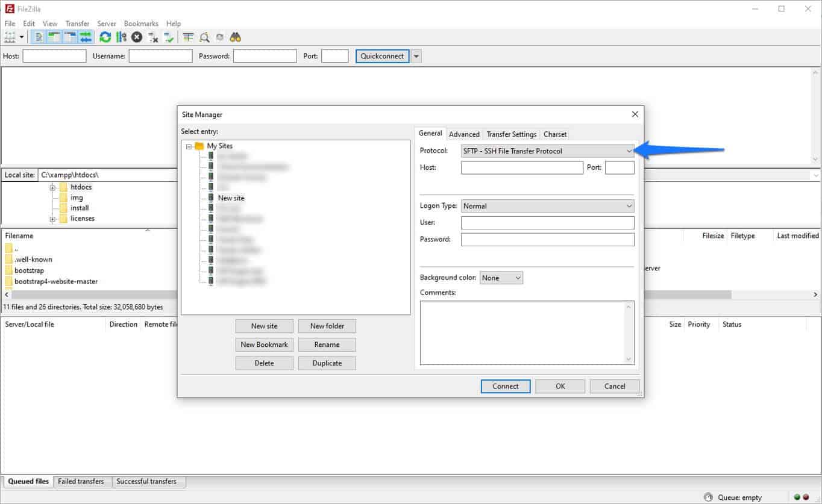Select the bootstrap4-website-master folder
Screen dimensions: 822x504
(56, 281)
